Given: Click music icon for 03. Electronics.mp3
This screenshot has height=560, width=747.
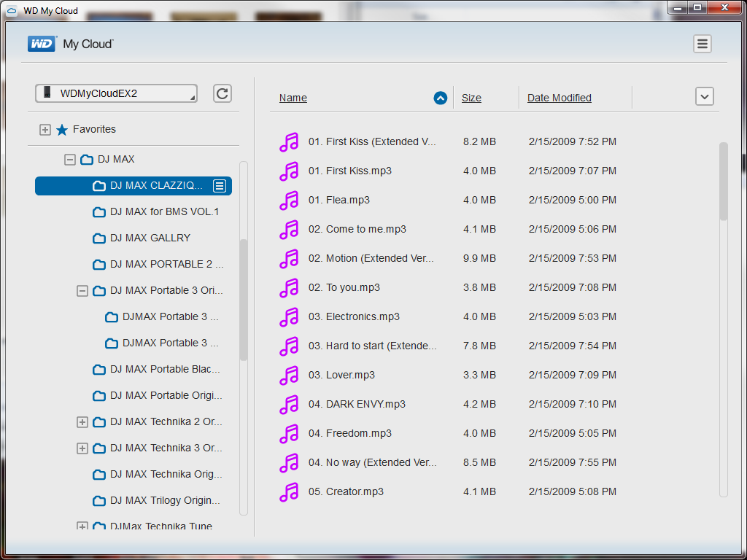Looking at the screenshot, I should 289,316.
